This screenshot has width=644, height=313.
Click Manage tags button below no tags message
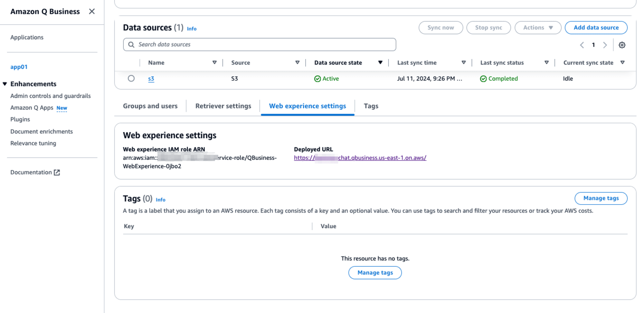pyautogui.click(x=375, y=273)
